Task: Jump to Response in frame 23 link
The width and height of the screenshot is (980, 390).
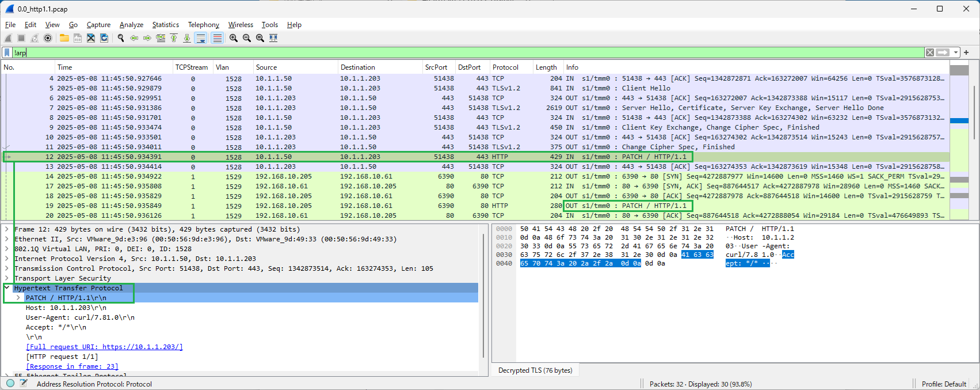Action: click(x=72, y=366)
